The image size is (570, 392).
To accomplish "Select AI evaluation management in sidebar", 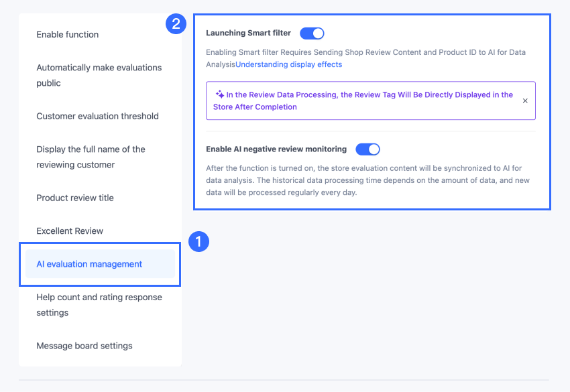I will 89,264.
